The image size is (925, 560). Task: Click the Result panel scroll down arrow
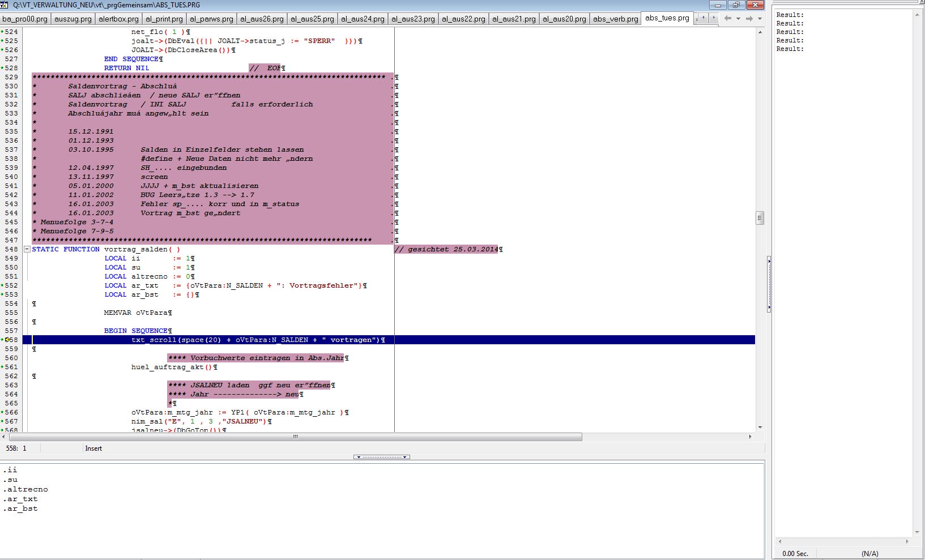917,532
